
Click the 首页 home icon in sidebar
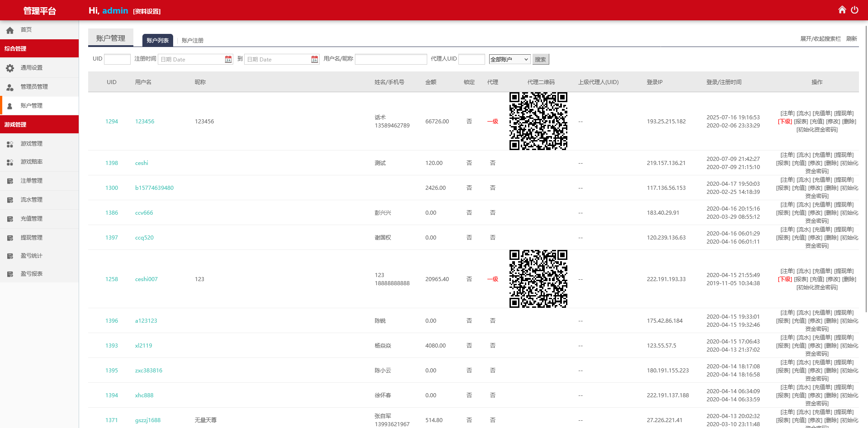click(x=10, y=30)
